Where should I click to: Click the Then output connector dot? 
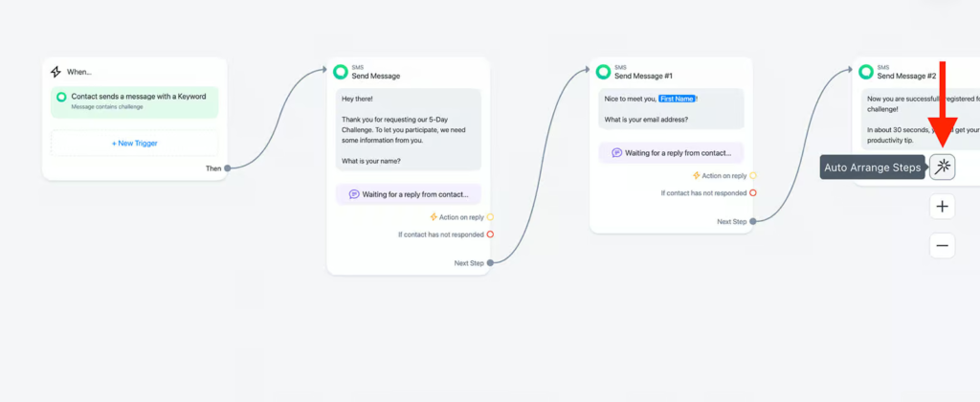pyautogui.click(x=227, y=168)
